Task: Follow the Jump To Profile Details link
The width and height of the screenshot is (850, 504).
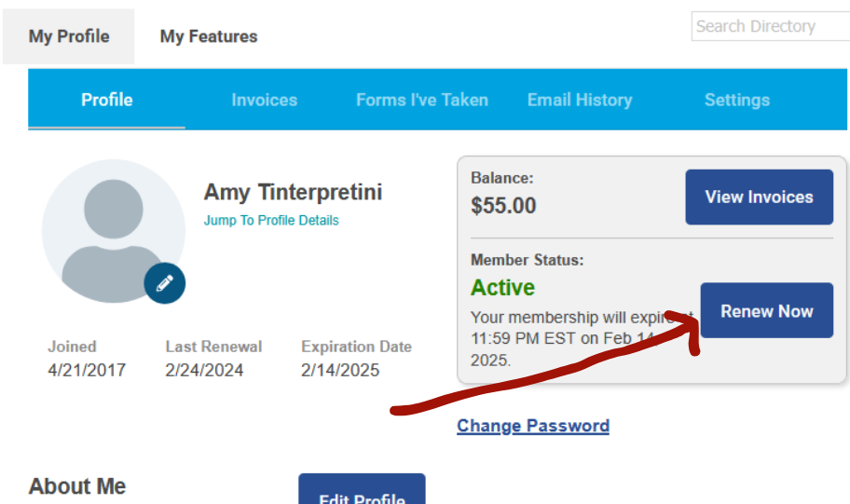Action: click(271, 220)
